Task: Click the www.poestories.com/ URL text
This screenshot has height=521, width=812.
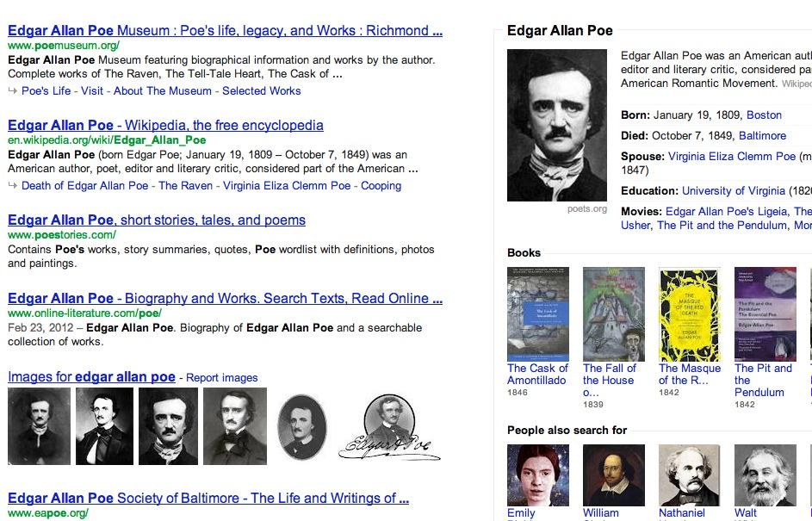Action: click(x=62, y=235)
